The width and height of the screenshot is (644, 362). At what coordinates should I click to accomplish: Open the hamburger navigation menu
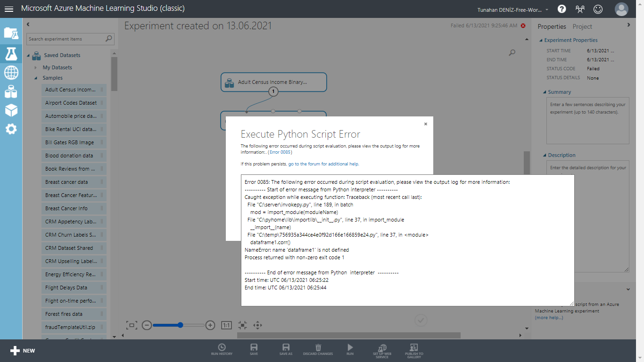[x=9, y=9]
